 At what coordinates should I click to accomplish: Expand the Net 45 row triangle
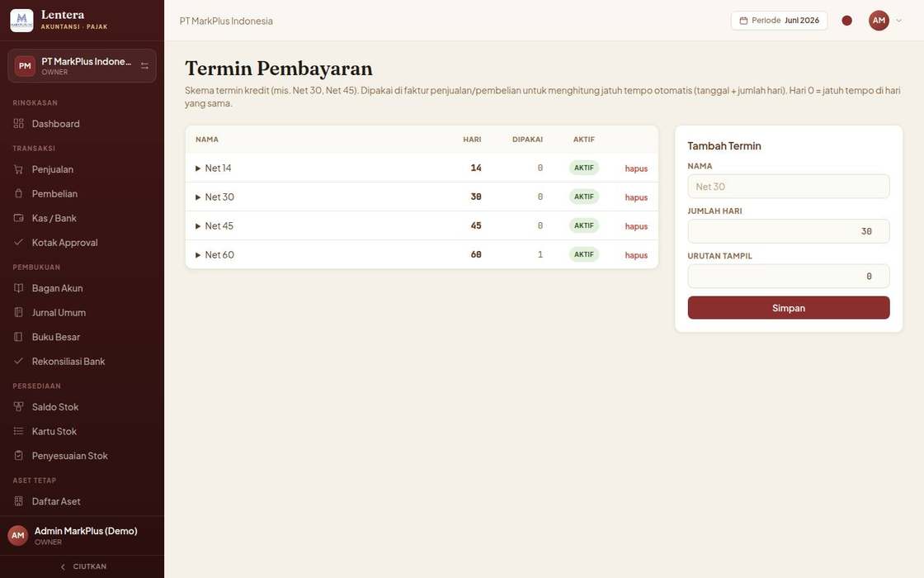[198, 226]
